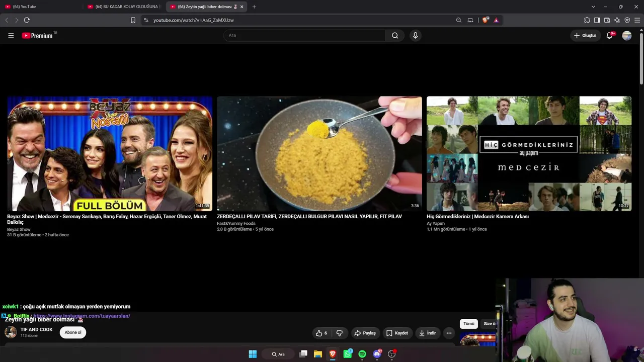Open Brave Shields icon
The image size is (644, 362).
coord(485,20)
